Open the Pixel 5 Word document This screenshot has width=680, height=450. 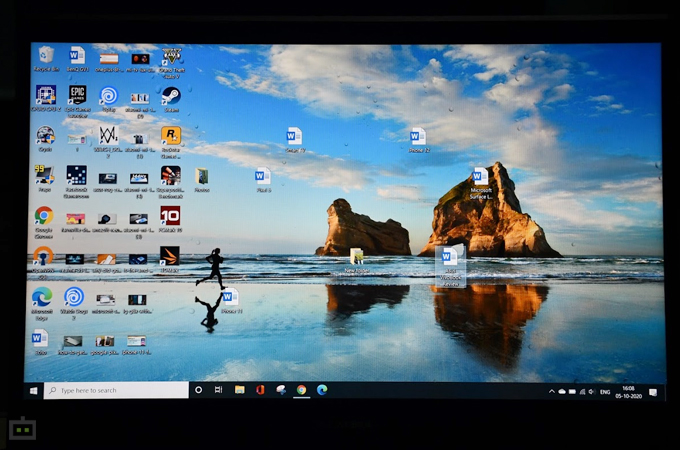pyautogui.click(x=263, y=179)
